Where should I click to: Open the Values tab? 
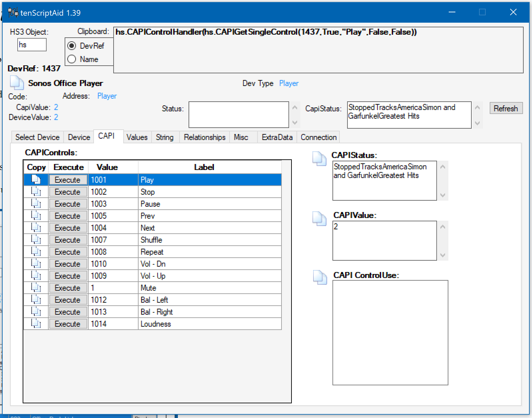pos(137,137)
